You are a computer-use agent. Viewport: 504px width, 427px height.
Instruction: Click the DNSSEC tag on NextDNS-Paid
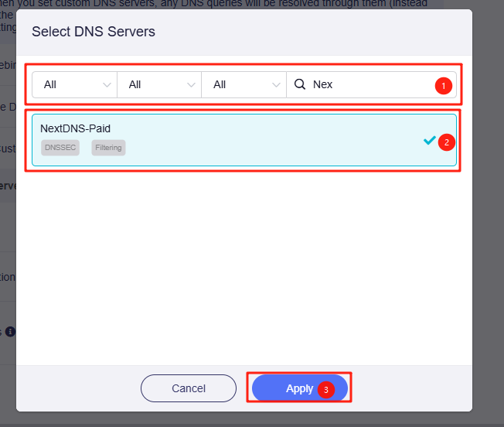pos(60,147)
